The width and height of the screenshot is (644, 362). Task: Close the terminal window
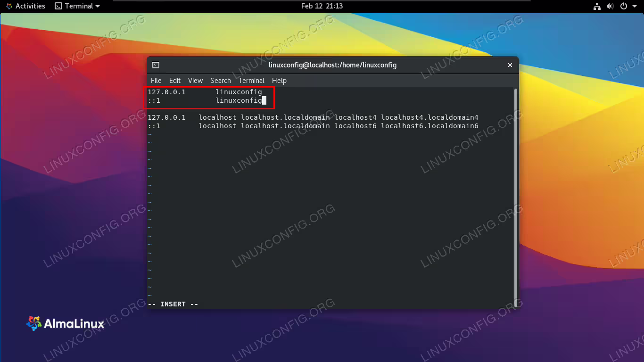pos(510,65)
